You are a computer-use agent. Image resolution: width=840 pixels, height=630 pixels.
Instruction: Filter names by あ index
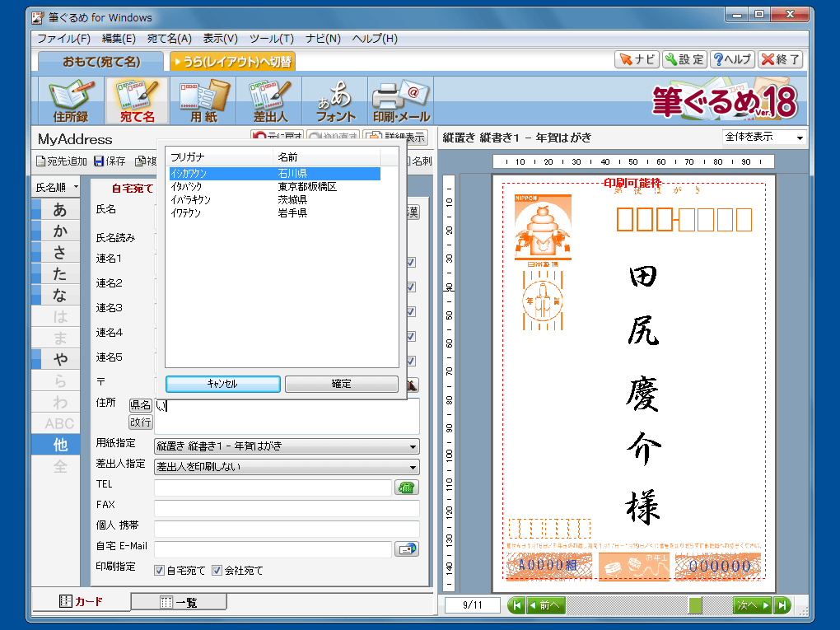pos(56,209)
